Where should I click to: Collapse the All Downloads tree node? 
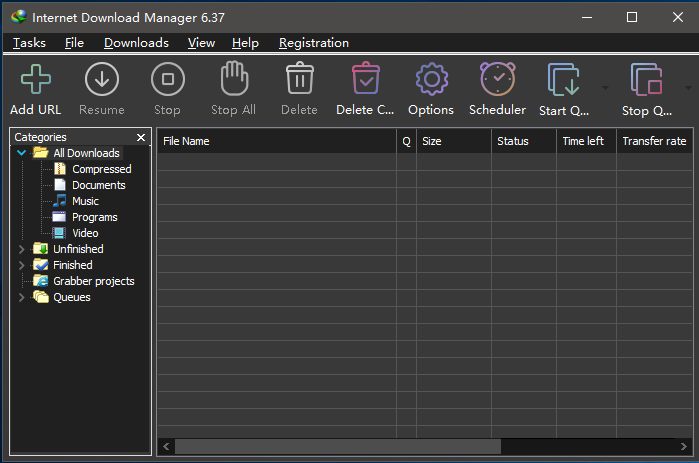pos(21,153)
